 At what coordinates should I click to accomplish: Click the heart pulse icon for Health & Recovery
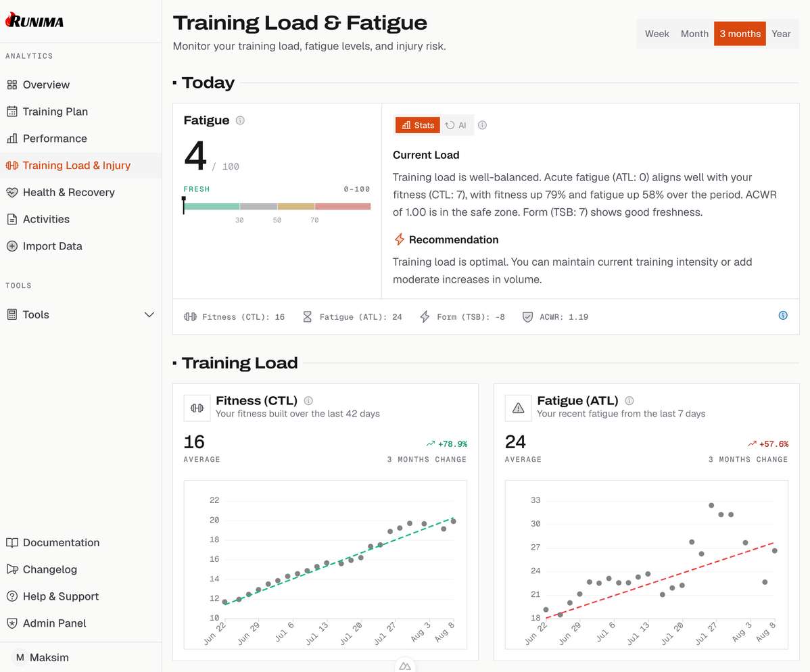[x=12, y=192]
